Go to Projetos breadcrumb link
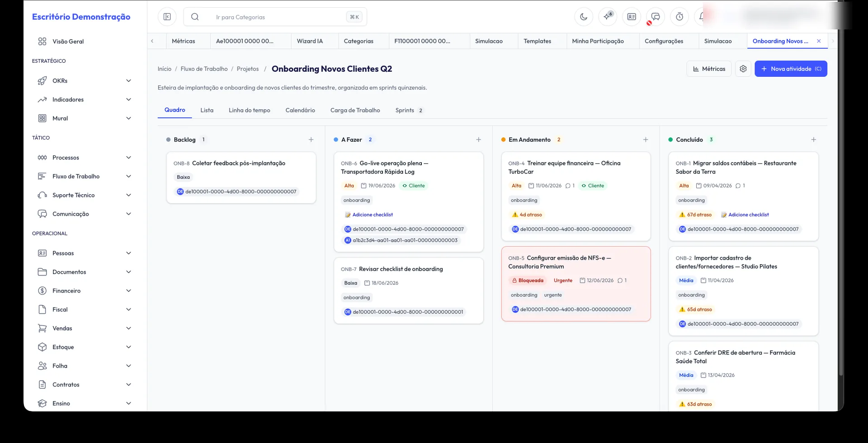Image resolution: width=868 pixels, height=443 pixels. [248, 69]
